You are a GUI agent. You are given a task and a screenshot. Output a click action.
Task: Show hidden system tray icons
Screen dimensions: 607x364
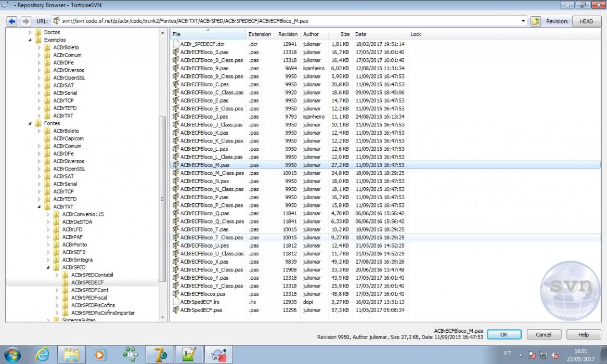pos(520,355)
